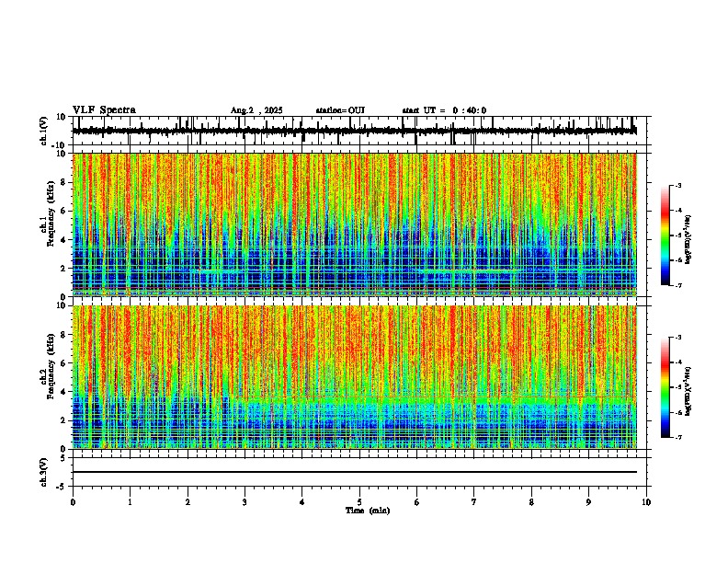The height and width of the screenshot is (563, 728).
Task: Click the ch.2 spectrogram color scale bar
Action: pos(665,387)
